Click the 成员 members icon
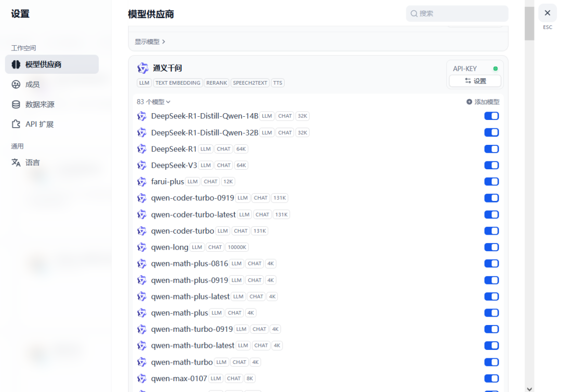The width and height of the screenshot is (561, 392). (16, 85)
